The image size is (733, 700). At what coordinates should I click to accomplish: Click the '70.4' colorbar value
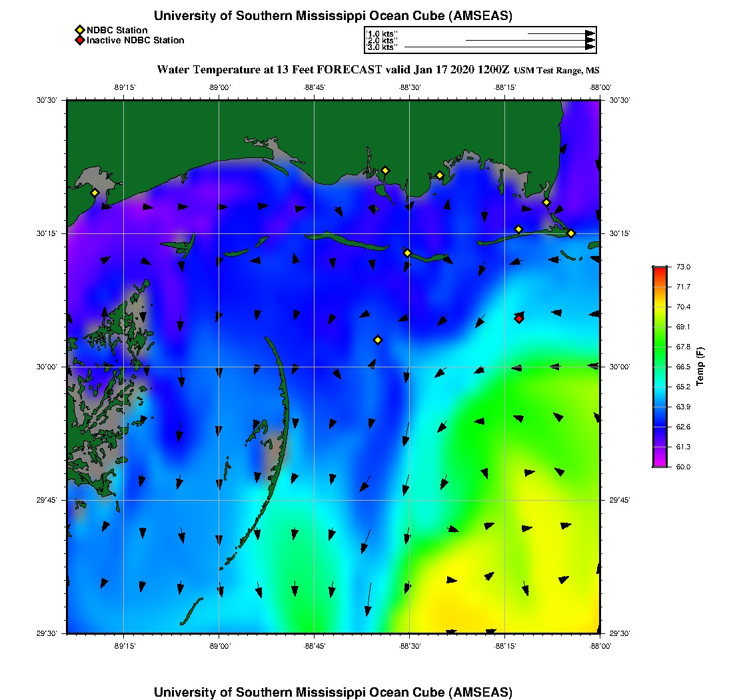click(x=683, y=307)
